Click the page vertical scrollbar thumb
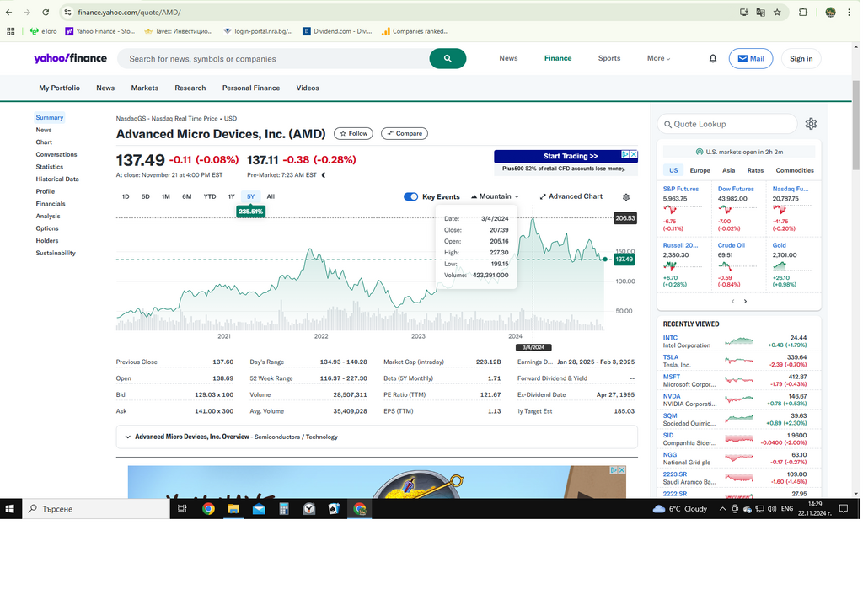The width and height of the screenshot is (863, 616). [856, 125]
